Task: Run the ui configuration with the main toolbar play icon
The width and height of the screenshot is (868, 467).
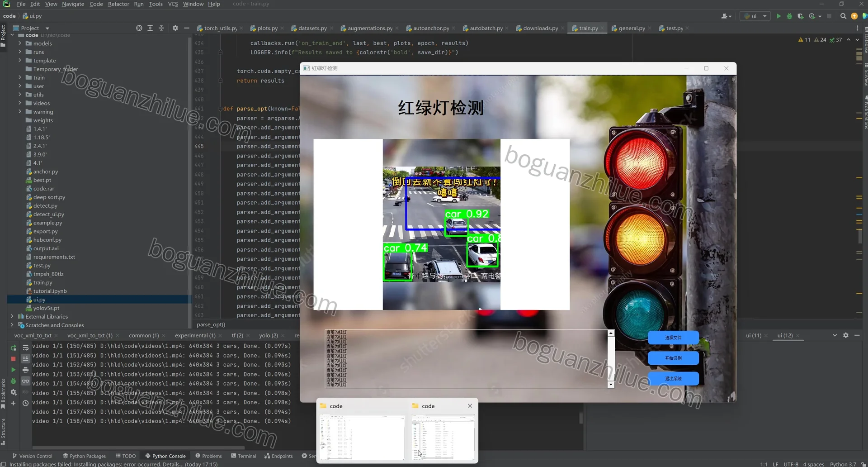Action: (778, 16)
